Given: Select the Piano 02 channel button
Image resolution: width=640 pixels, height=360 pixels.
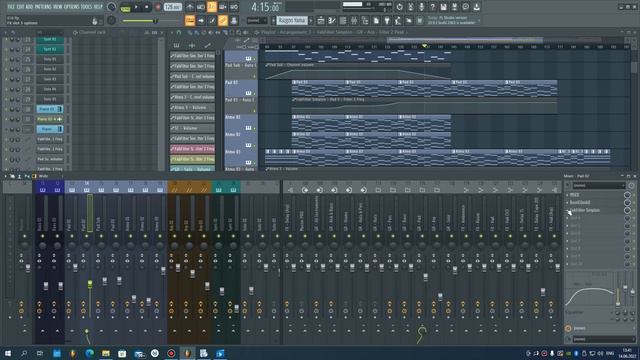Looking at the screenshot, I should (x=49, y=119).
